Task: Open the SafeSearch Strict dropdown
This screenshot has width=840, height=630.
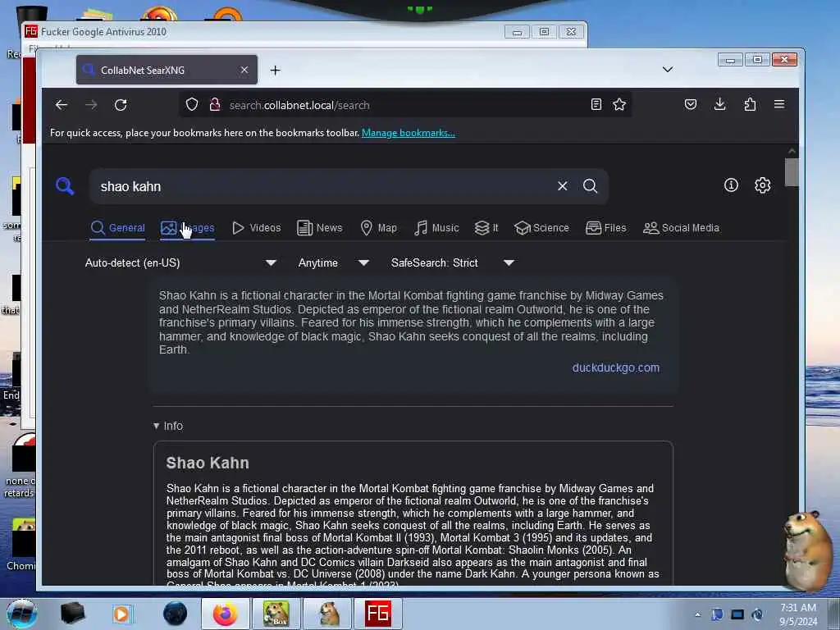Action: 453,262
